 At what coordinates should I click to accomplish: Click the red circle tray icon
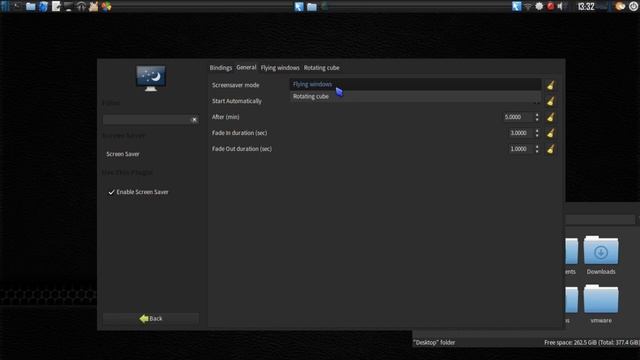(550, 7)
